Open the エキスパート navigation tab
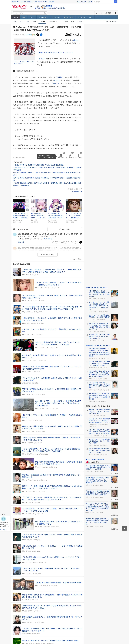Screen dimensions: 129x644 (43, 17)
